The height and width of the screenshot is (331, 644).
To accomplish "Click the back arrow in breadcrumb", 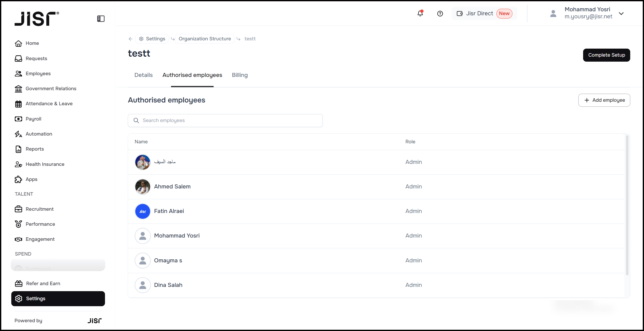I will [131, 39].
